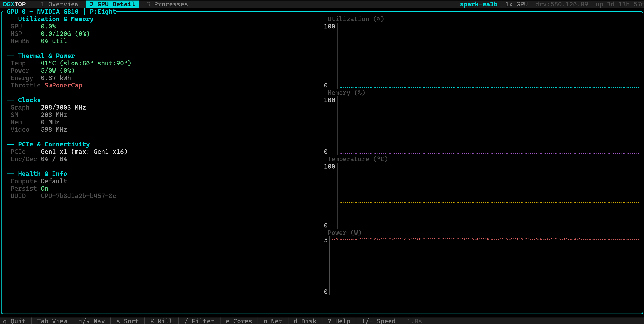
Task: Click the MemBW 0% util value
Action: pos(54,41)
